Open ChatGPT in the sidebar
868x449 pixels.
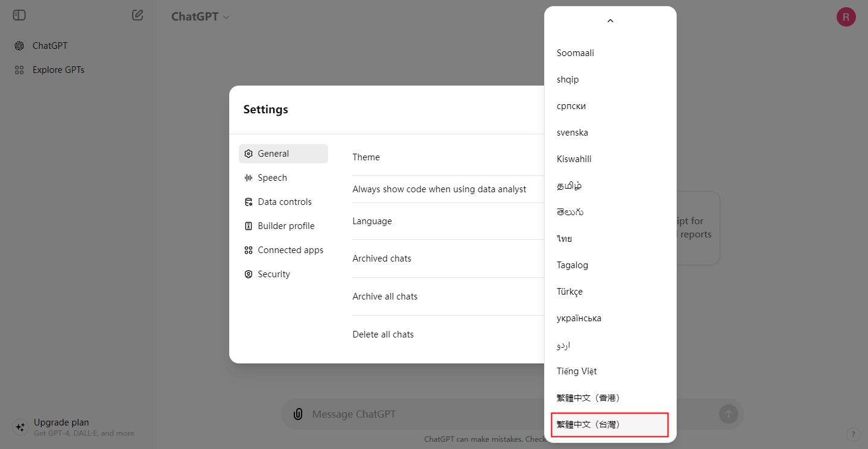click(x=78, y=46)
